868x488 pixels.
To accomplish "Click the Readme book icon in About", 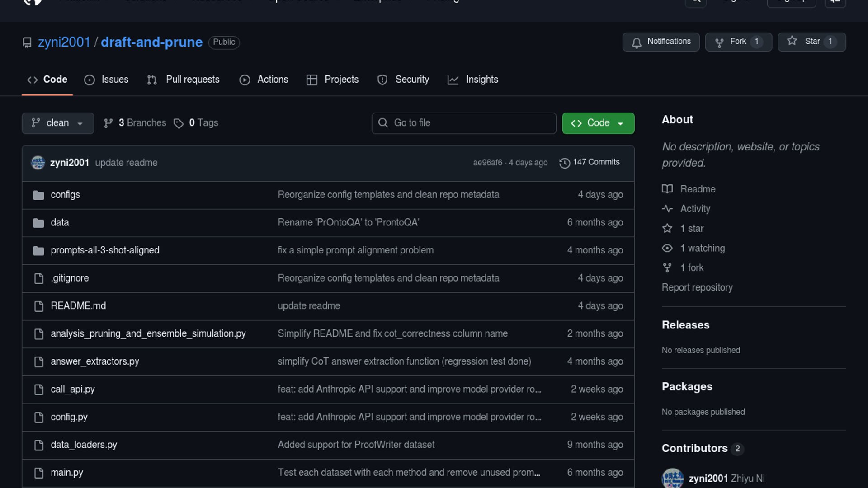I will click(667, 189).
